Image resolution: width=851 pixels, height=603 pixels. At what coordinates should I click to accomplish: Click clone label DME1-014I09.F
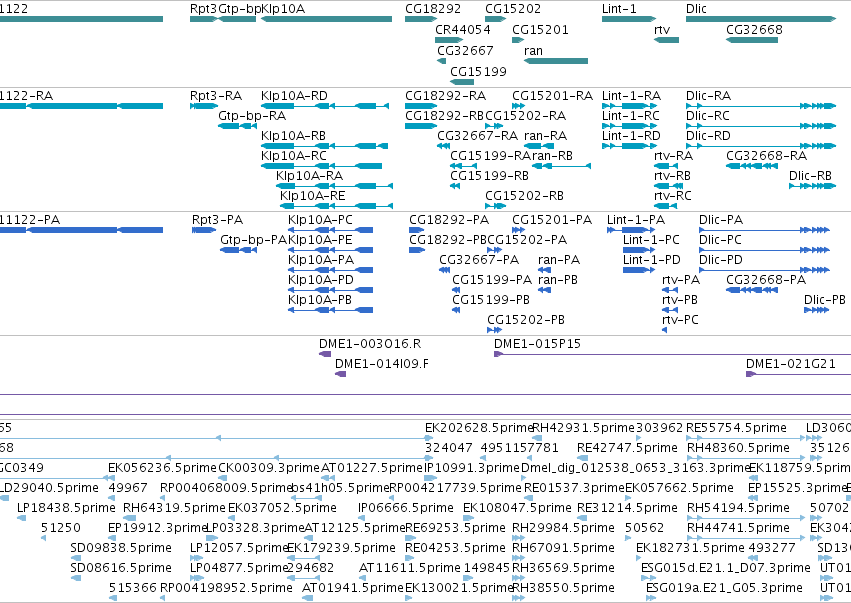pos(382,364)
